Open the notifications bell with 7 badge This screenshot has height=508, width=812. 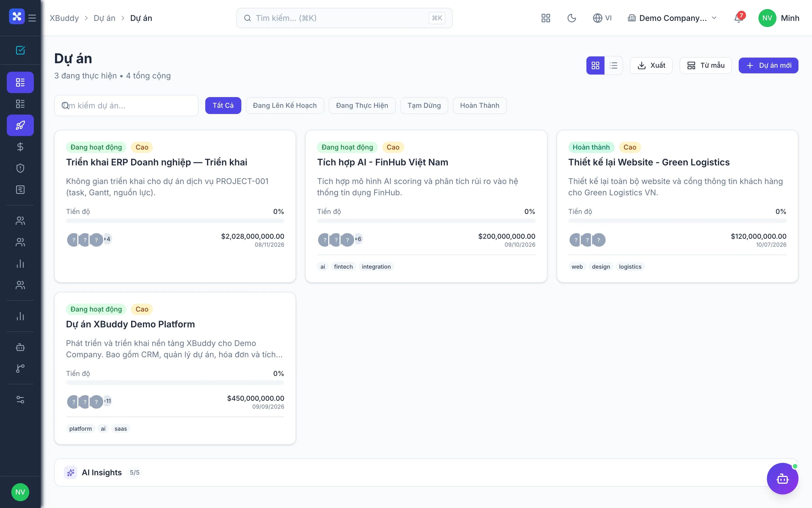(738, 18)
